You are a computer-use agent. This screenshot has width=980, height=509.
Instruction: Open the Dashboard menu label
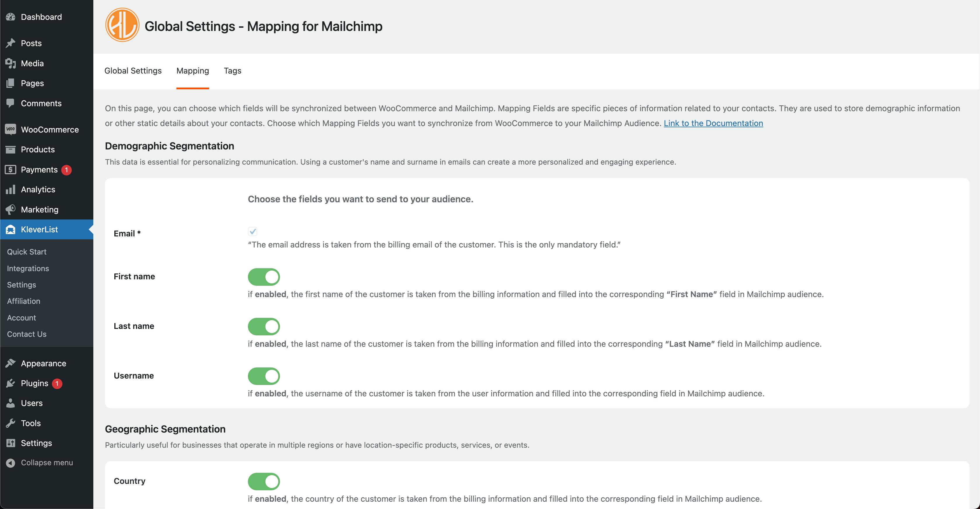(x=41, y=17)
